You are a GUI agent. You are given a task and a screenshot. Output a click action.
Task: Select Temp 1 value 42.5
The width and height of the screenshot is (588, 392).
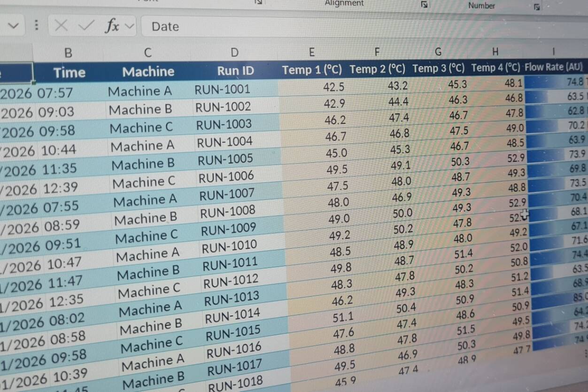click(x=334, y=87)
